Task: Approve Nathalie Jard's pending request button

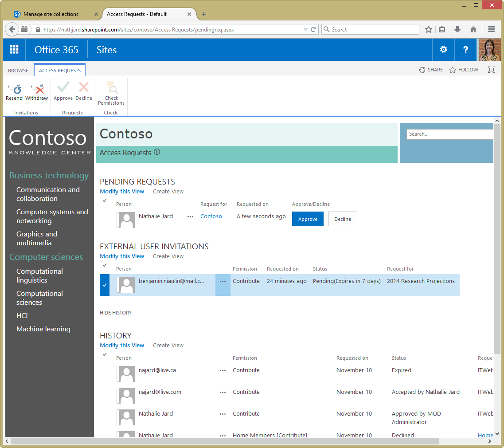Action: tap(308, 219)
